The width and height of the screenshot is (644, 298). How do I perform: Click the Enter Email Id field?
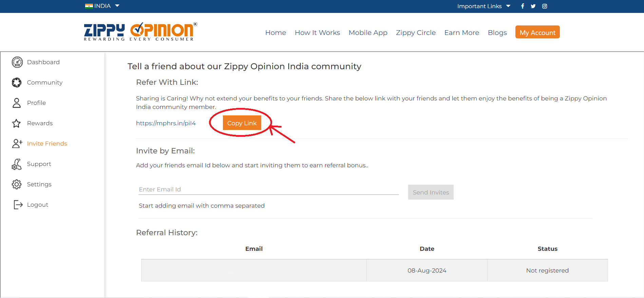(268, 189)
